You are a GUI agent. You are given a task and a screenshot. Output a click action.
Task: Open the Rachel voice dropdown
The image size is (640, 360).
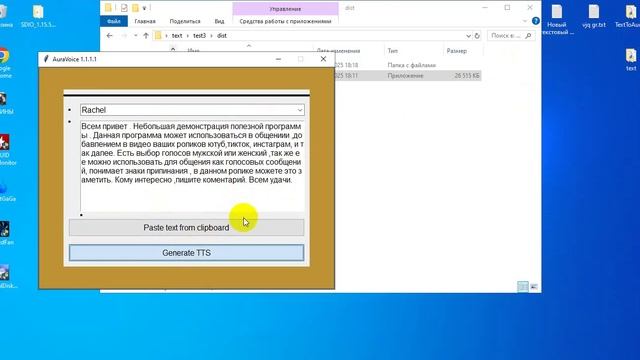click(192, 110)
